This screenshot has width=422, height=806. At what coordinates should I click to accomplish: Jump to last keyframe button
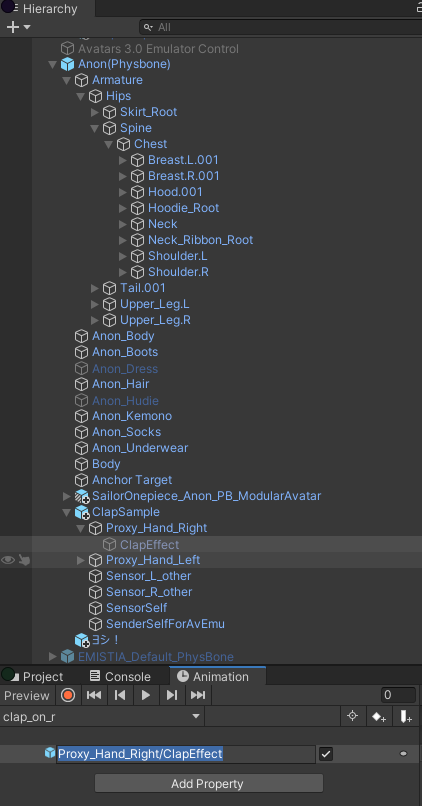tap(198, 695)
